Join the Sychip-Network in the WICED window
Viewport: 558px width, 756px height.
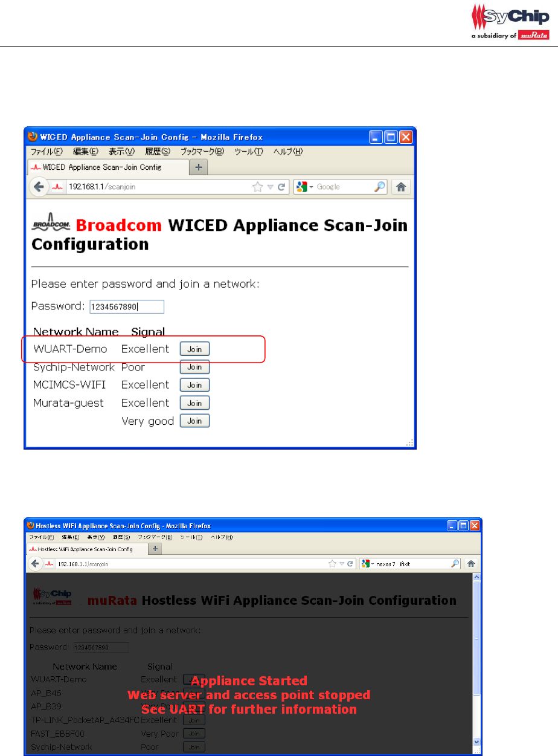coord(194,367)
